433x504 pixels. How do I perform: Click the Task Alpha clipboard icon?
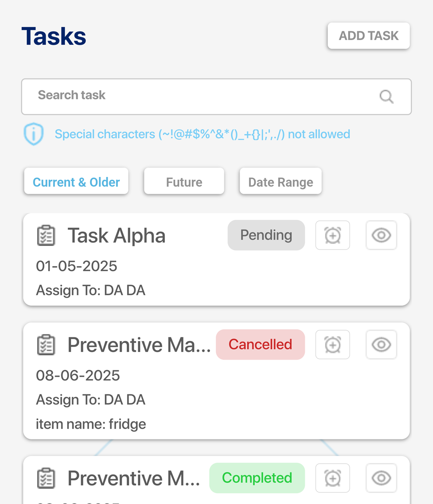(x=46, y=235)
